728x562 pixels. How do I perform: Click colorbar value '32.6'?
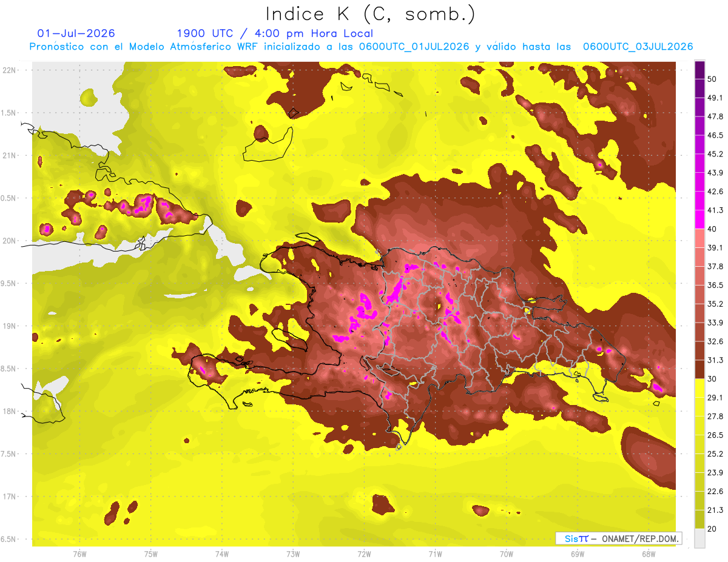715,341
